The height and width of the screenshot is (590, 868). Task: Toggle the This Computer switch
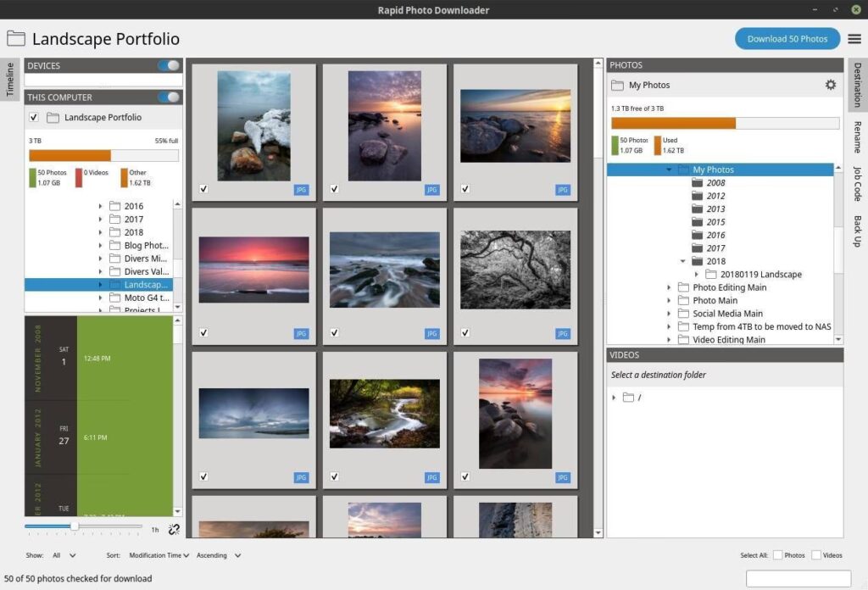(170, 97)
